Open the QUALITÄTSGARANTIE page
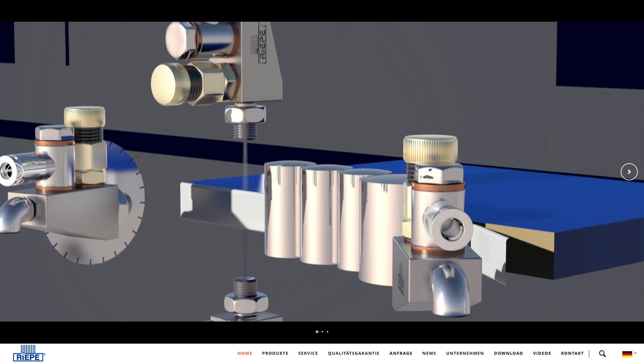 coord(354,353)
